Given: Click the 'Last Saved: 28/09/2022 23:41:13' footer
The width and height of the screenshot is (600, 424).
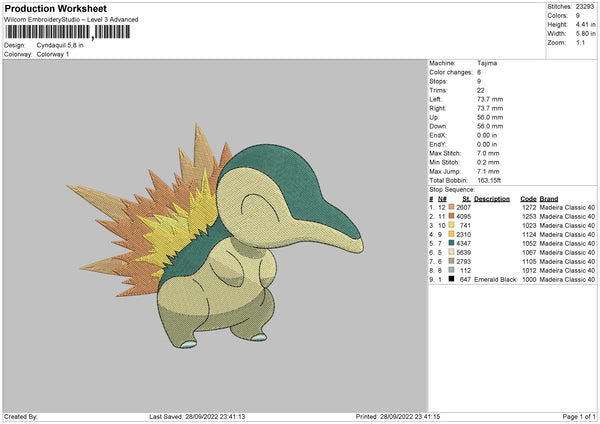Looking at the screenshot, I should tap(197, 416).
